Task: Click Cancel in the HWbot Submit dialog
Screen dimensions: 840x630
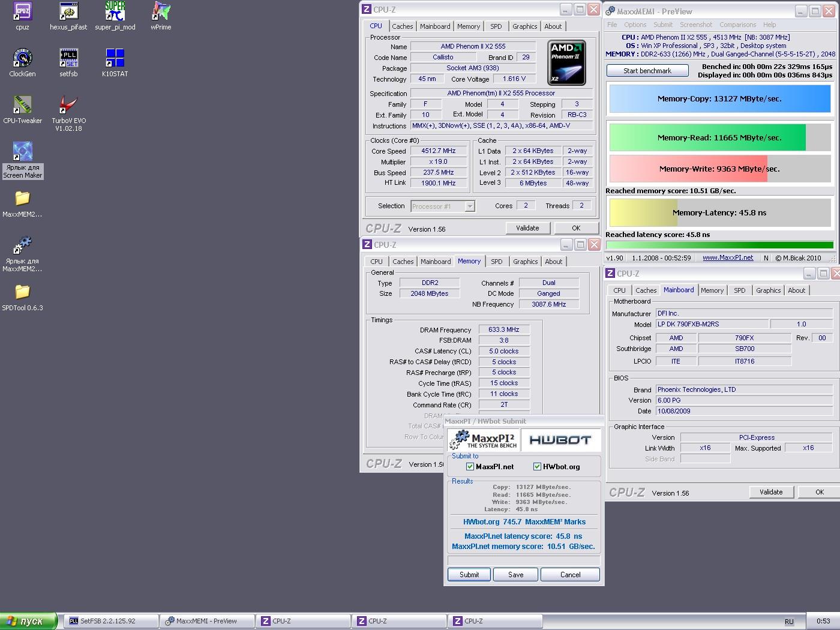Action: pos(571,575)
